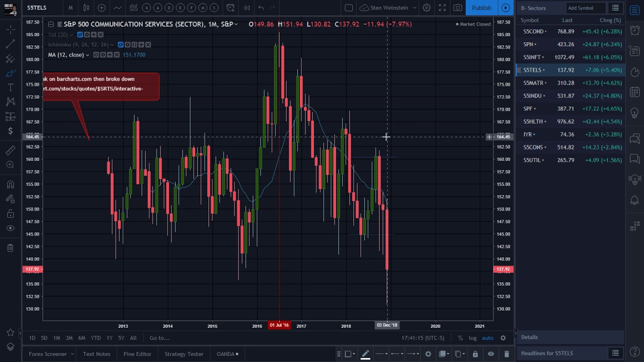This screenshot has width=644, height=362.
Task: Open chart settings gear in top toolbar
Action: (x=427, y=8)
